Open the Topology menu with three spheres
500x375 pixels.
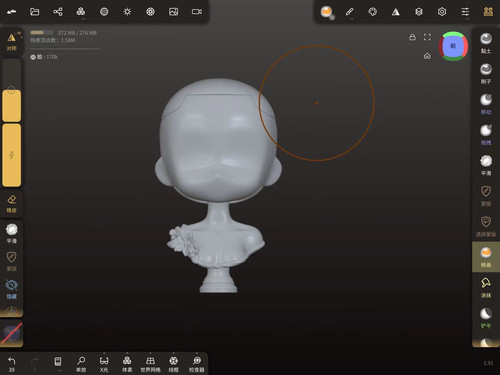click(x=81, y=12)
